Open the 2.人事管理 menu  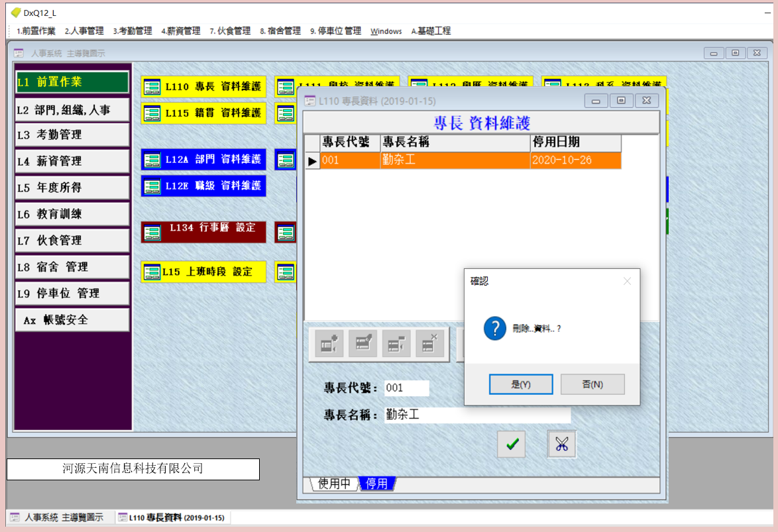click(84, 30)
